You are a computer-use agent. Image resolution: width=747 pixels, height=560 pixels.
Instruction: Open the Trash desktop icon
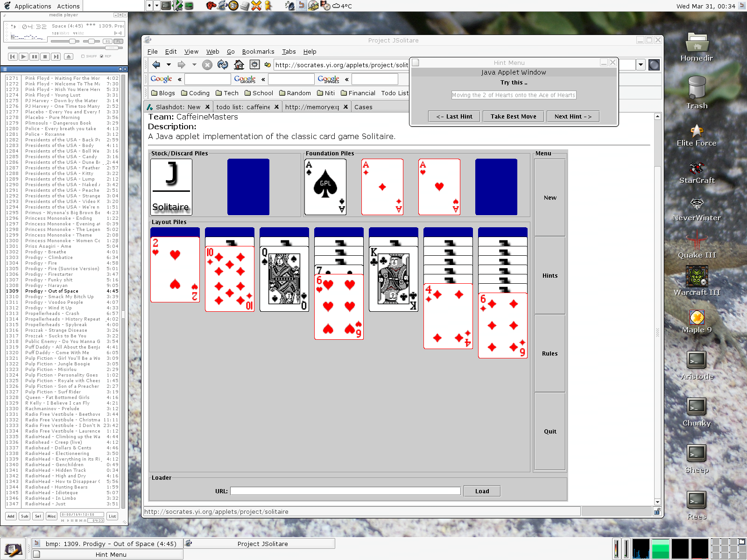697,93
